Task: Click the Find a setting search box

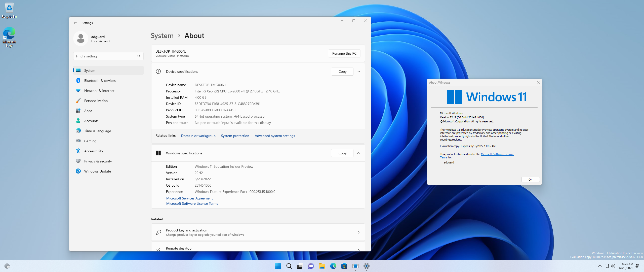Action: [108, 56]
